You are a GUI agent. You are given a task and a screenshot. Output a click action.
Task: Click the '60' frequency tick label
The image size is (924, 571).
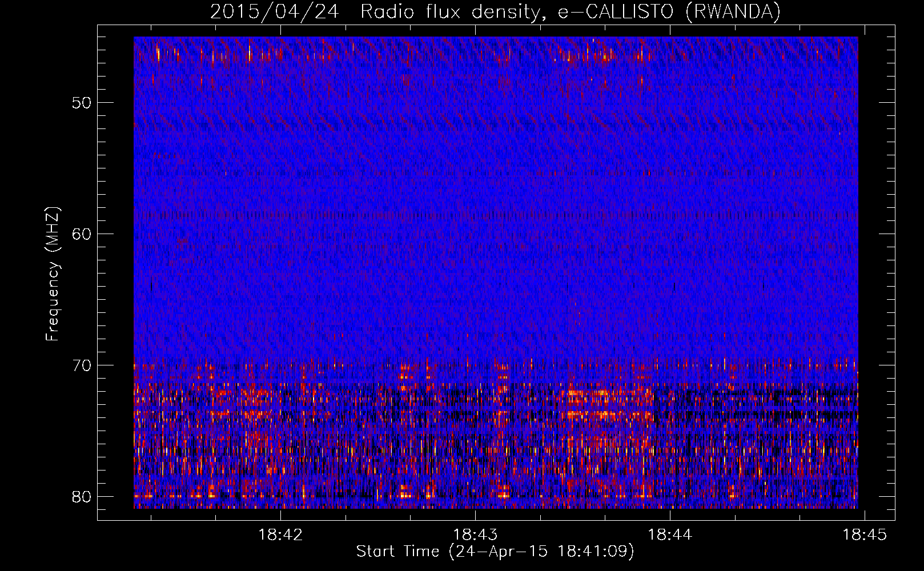click(82, 234)
